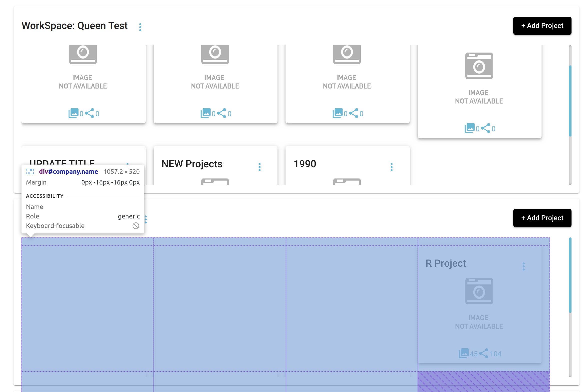Click share icon on third card

(x=353, y=113)
